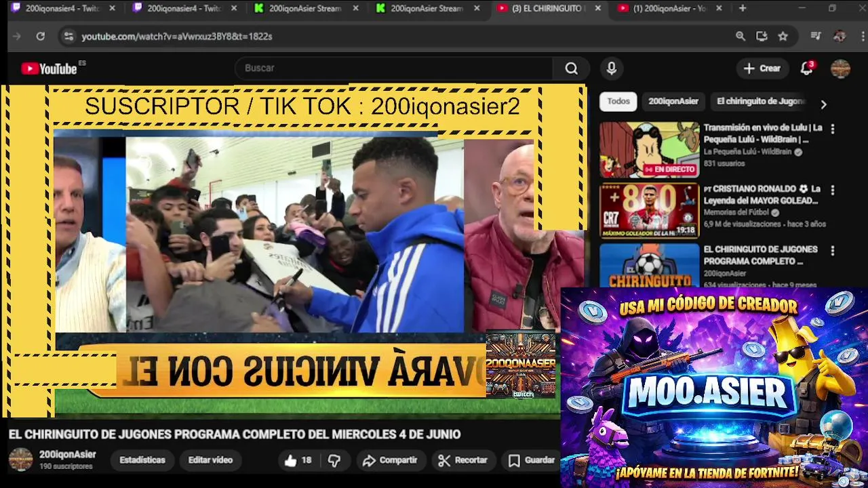
Task: Open options menu for El Chiringuito suggestion
Action: (833, 251)
